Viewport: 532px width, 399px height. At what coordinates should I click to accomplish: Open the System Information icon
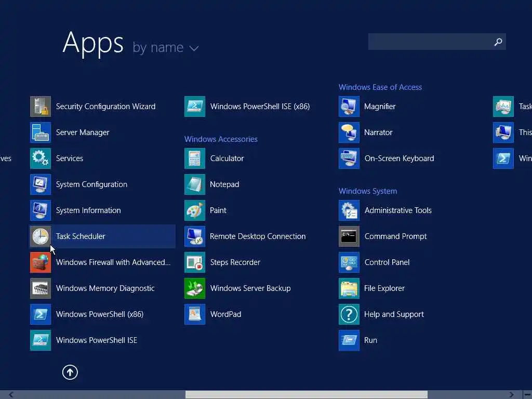[x=41, y=210]
